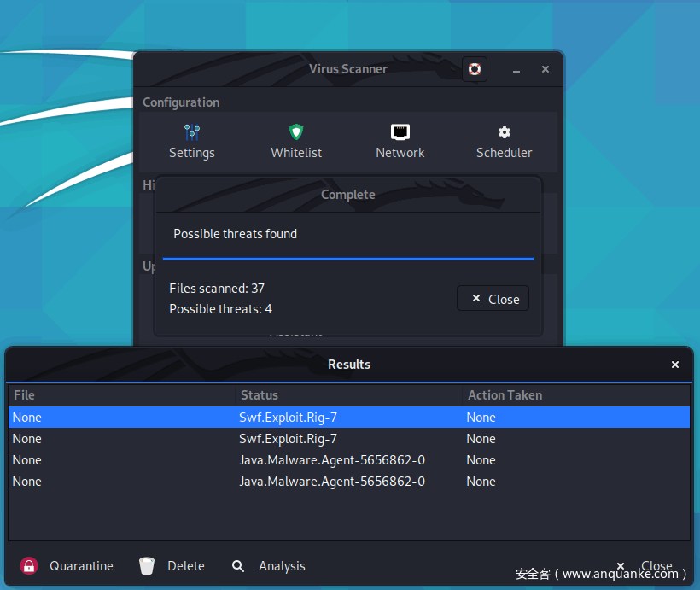Screen dimensions: 700x590
Task: Open the Whitelist shield icon
Action: pos(296,132)
